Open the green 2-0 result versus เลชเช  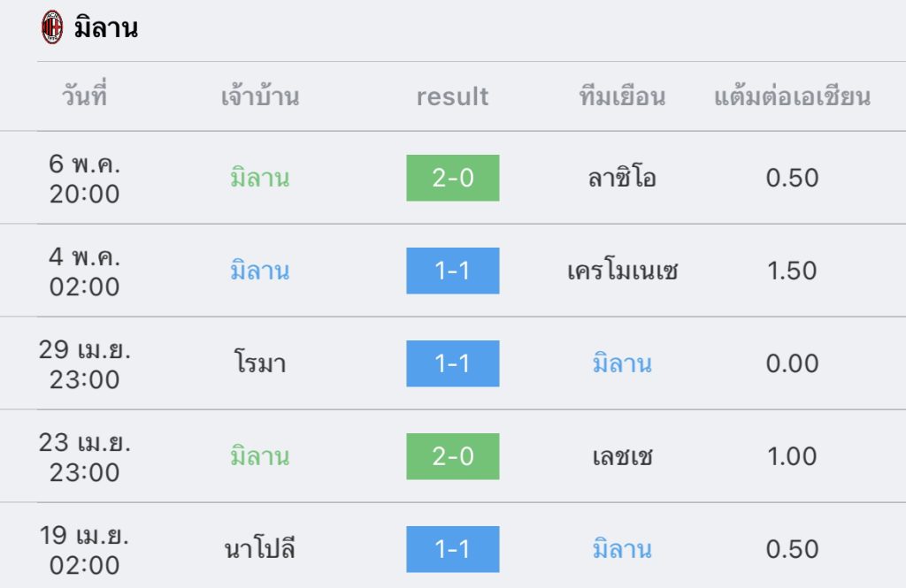[452, 456]
